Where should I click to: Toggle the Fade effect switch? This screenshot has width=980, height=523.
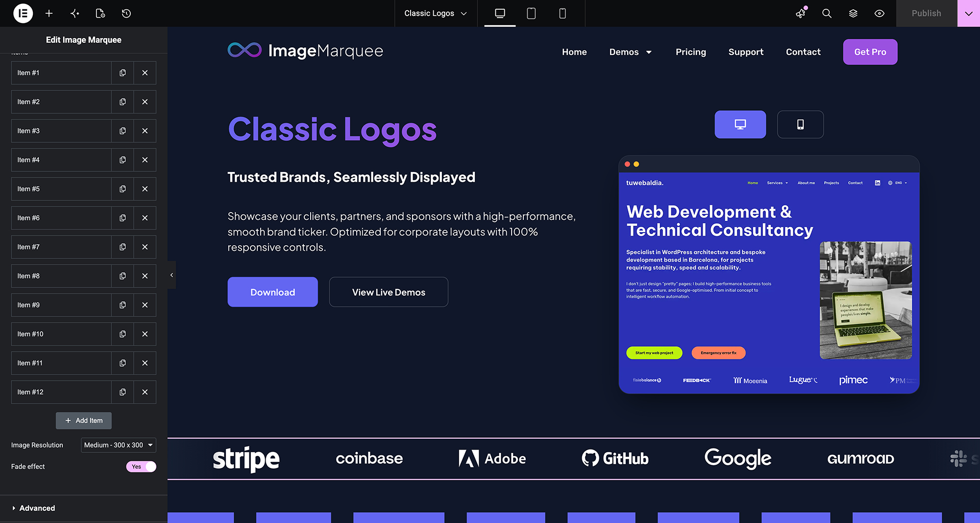coord(141,467)
